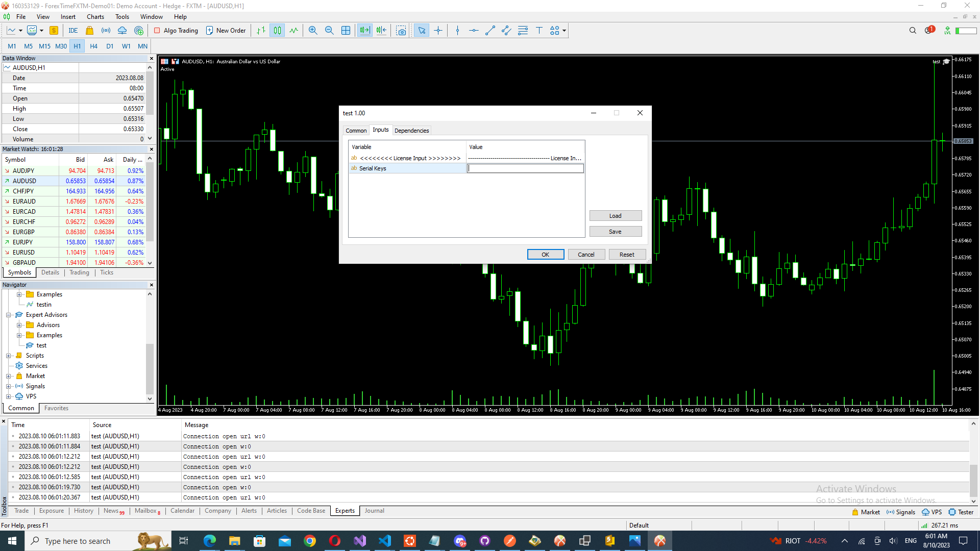Click the Serial Keys value field

point(525,168)
